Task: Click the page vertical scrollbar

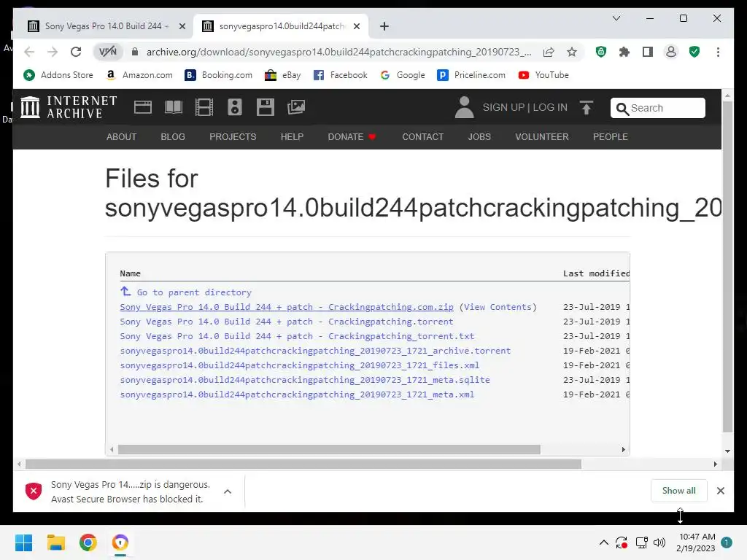Action: tap(727, 267)
